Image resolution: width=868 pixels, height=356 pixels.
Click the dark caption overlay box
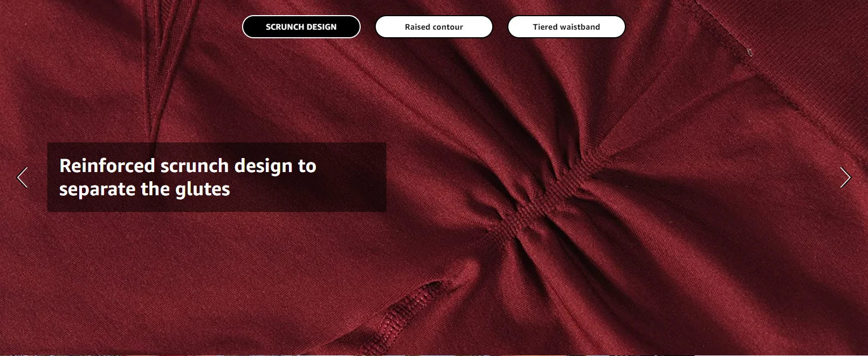tap(217, 177)
